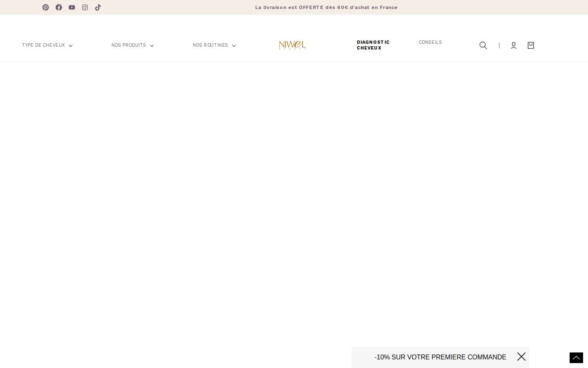Open the Instagram social link
588x368 pixels.
(85, 7)
